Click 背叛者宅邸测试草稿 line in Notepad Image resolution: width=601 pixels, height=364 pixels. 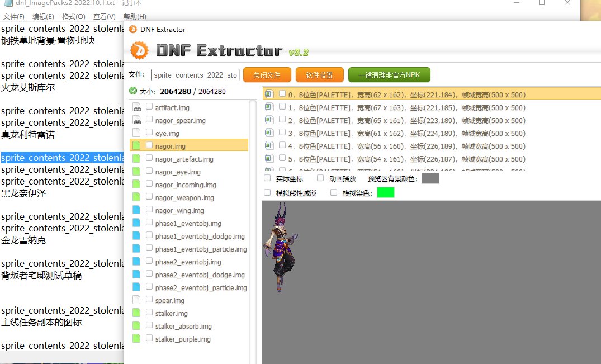pyautogui.click(x=41, y=275)
